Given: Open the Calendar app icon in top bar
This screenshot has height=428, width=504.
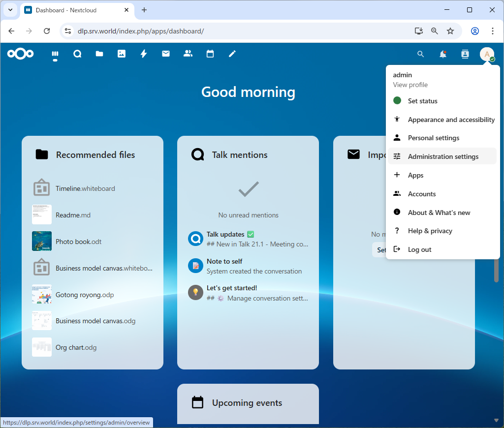Looking at the screenshot, I should click(x=210, y=54).
